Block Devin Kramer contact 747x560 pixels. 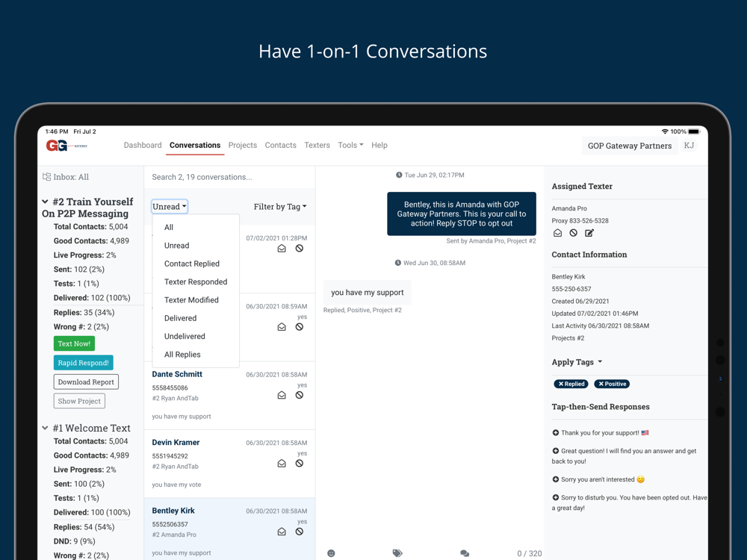coord(300,464)
